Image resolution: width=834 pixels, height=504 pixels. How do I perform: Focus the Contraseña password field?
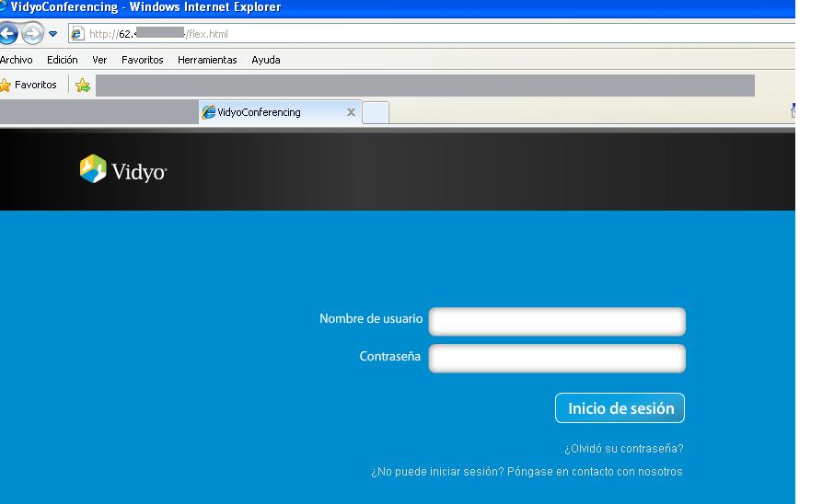(557, 358)
